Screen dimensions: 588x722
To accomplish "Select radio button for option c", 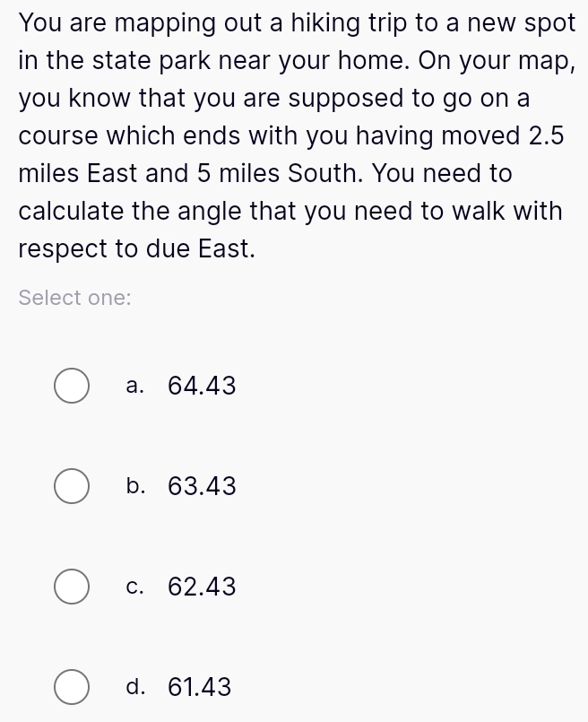I will (71, 587).
